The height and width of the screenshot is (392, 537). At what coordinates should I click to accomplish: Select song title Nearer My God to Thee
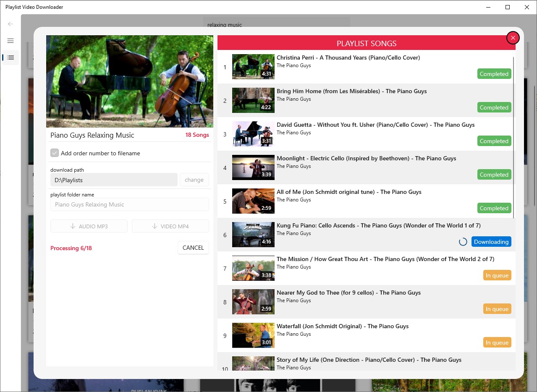click(348, 293)
